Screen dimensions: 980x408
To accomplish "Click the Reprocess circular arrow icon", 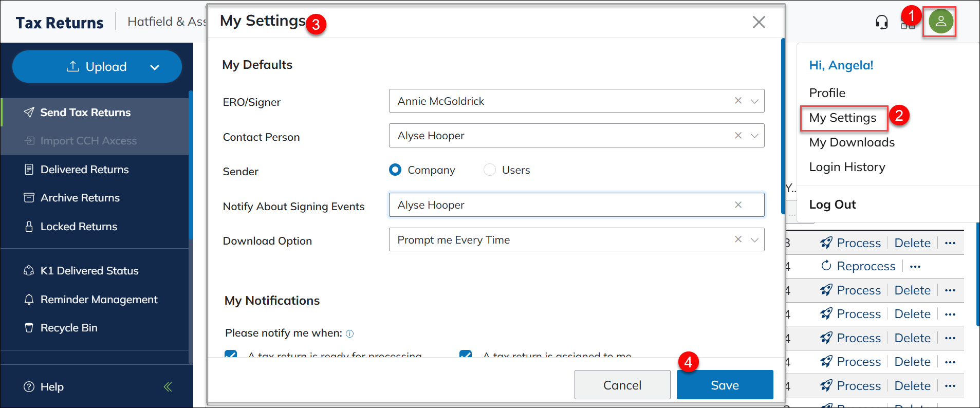I will coord(826,266).
